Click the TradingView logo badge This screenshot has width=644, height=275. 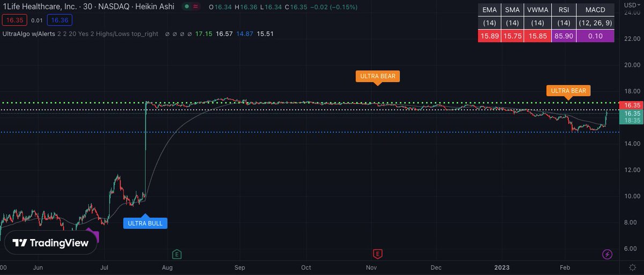click(52, 243)
